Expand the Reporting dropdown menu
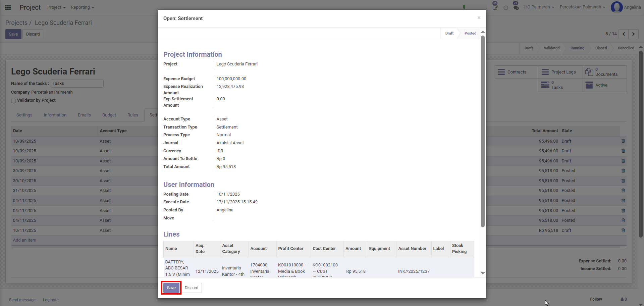 82,7
